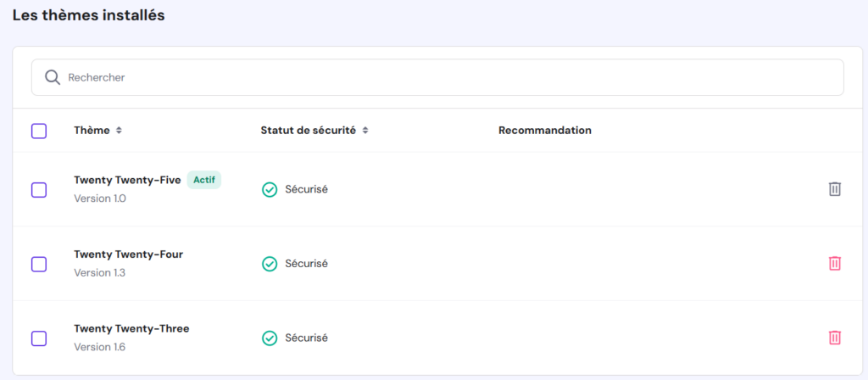Click Twenty Twenty-Three secure checkmark icon
Image resolution: width=868 pixels, height=380 pixels.
click(x=270, y=338)
